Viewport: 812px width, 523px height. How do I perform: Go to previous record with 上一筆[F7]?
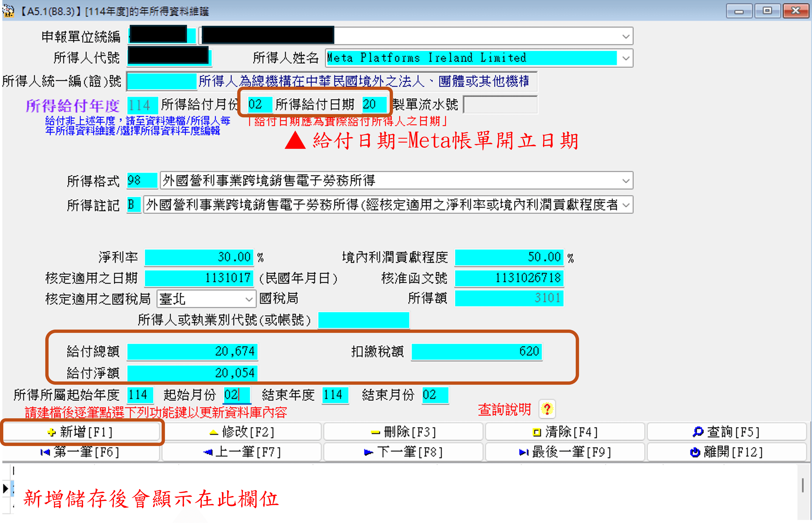point(242,452)
